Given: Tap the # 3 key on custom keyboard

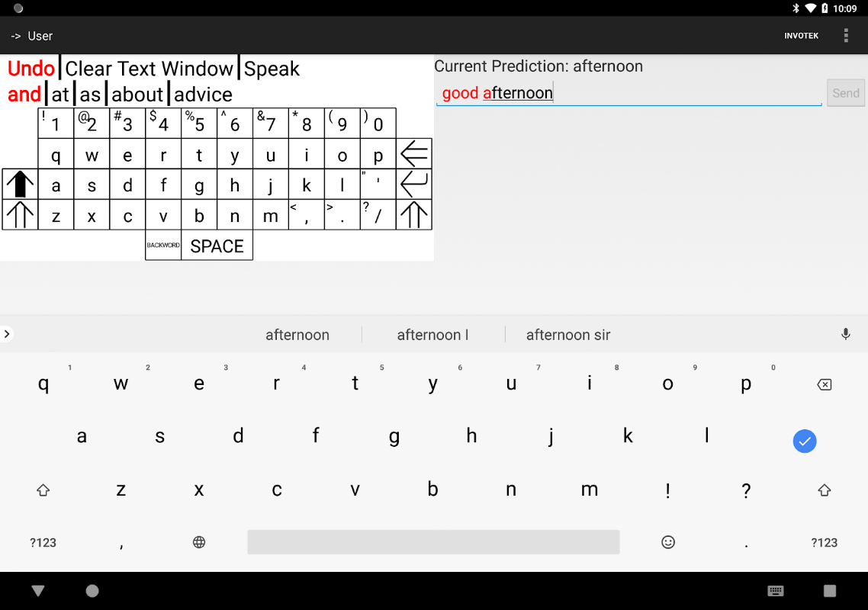Looking at the screenshot, I should click(x=127, y=123).
